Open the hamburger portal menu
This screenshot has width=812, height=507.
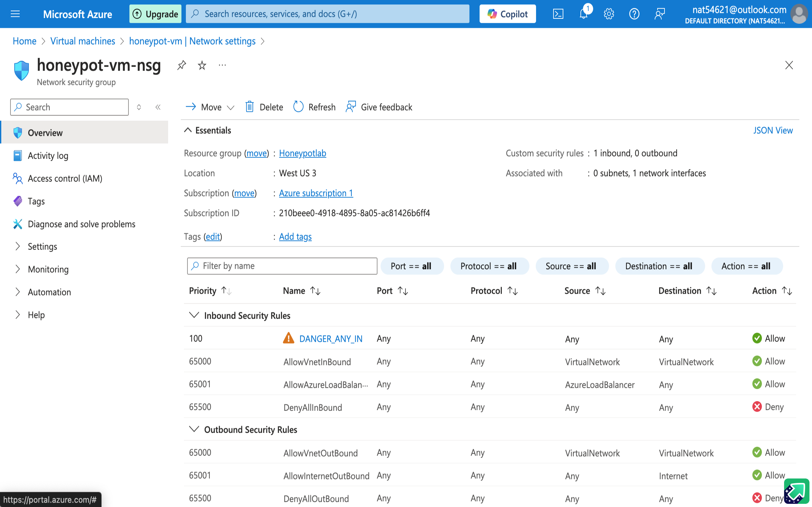pyautogui.click(x=15, y=14)
